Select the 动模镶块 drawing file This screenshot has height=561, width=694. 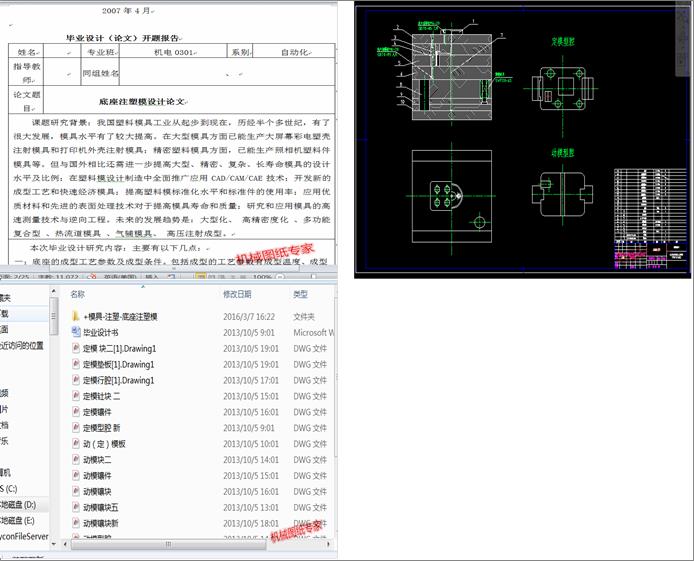[97, 492]
